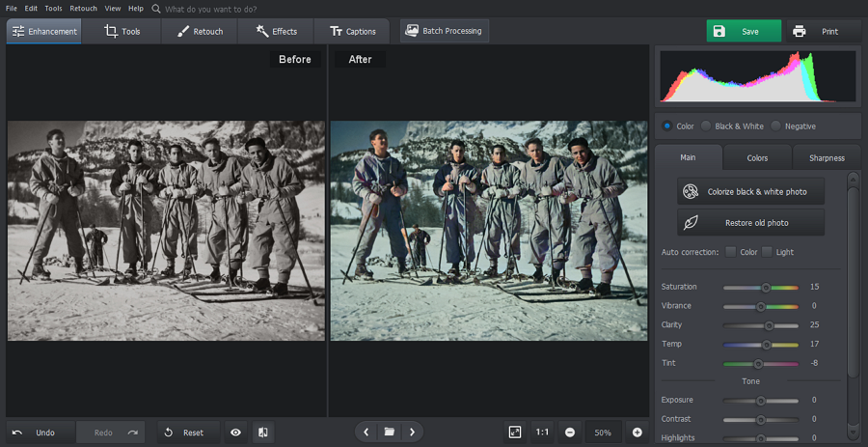Viewport: 868px width, 447px height.
Task: Click the Redo arrow icon
Action: (x=132, y=433)
